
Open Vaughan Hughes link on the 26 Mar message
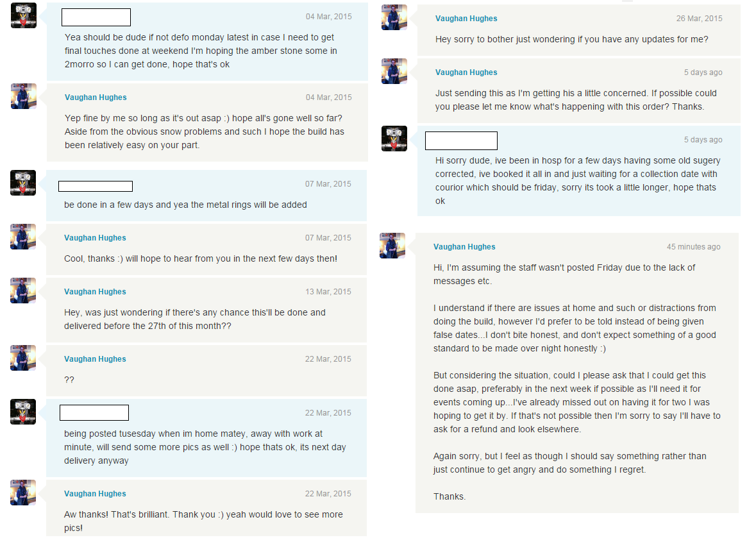click(x=466, y=19)
